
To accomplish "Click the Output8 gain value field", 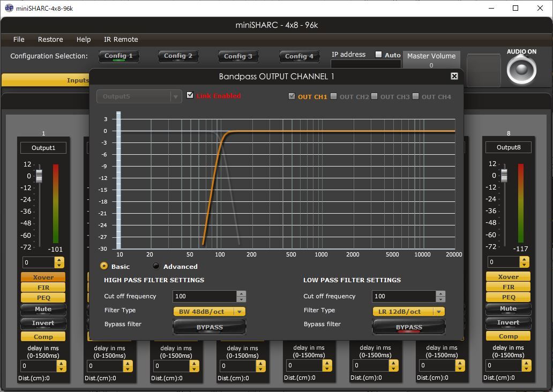I will [x=504, y=262].
